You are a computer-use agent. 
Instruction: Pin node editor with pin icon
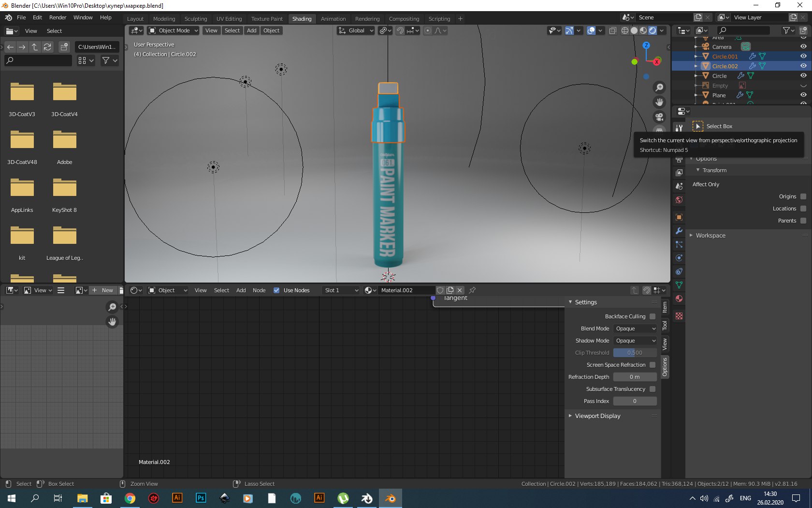point(472,290)
